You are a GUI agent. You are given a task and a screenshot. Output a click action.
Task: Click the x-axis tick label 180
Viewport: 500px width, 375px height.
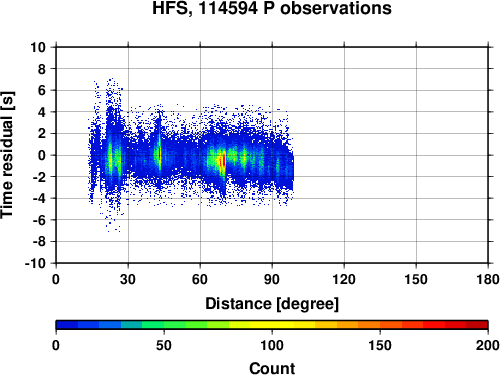pos(488,279)
